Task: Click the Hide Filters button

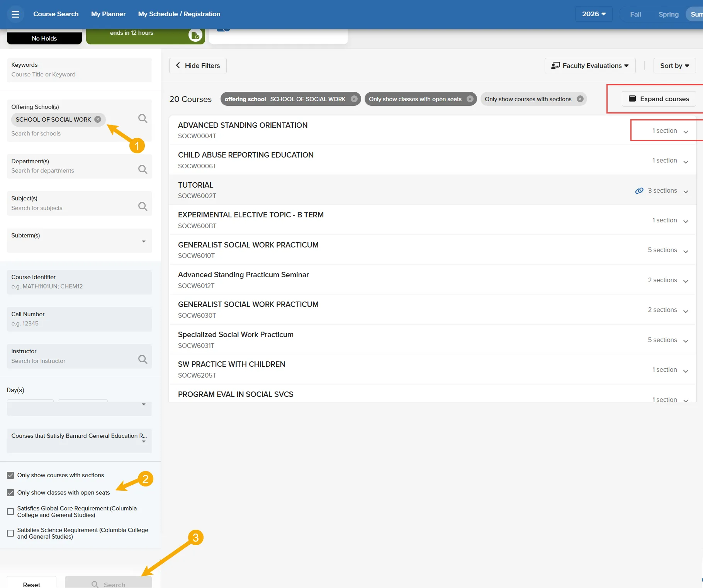Action: click(x=198, y=66)
